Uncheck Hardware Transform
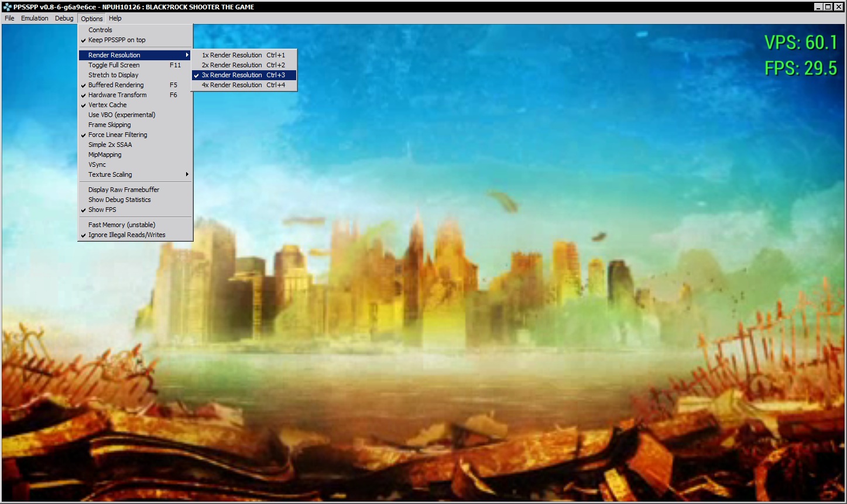This screenshot has width=847, height=504. pos(117,95)
